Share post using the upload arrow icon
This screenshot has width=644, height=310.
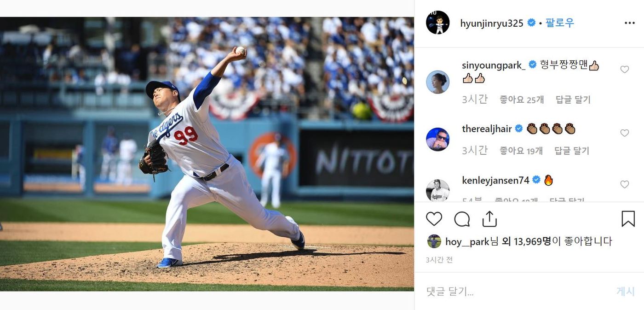point(489,219)
